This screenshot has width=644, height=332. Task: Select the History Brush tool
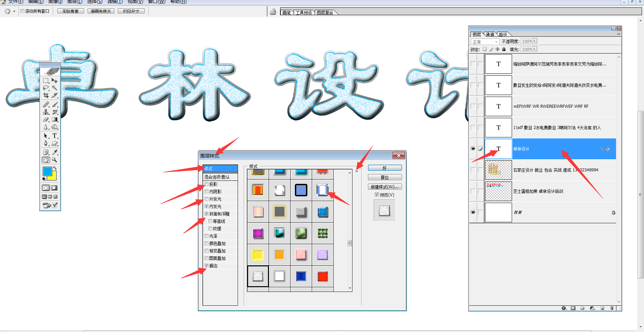click(55, 112)
